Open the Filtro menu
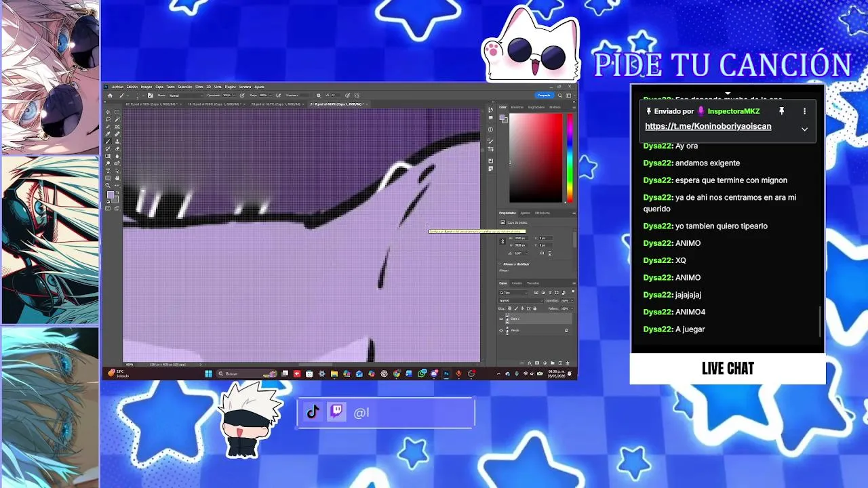The image size is (868, 488). click(x=199, y=87)
